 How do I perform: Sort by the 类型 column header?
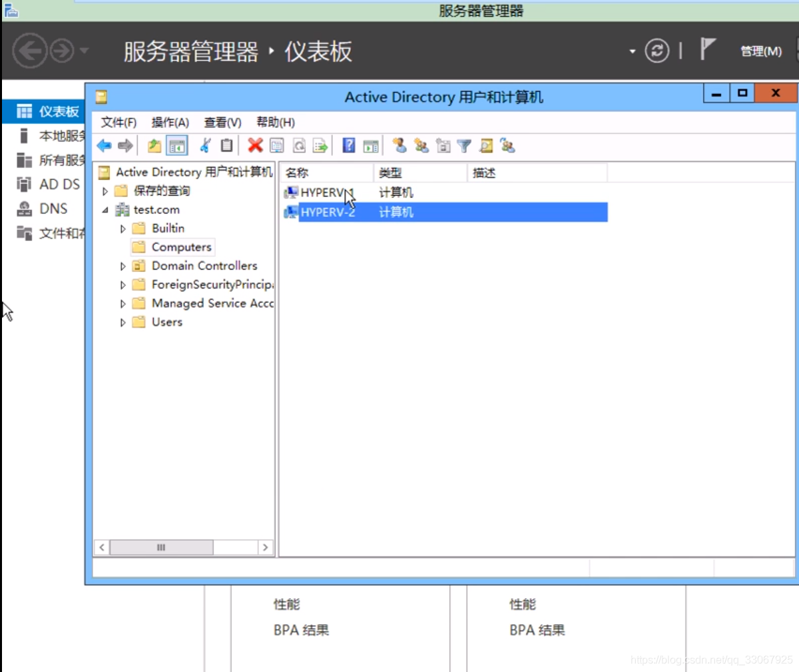pyautogui.click(x=420, y=172)
